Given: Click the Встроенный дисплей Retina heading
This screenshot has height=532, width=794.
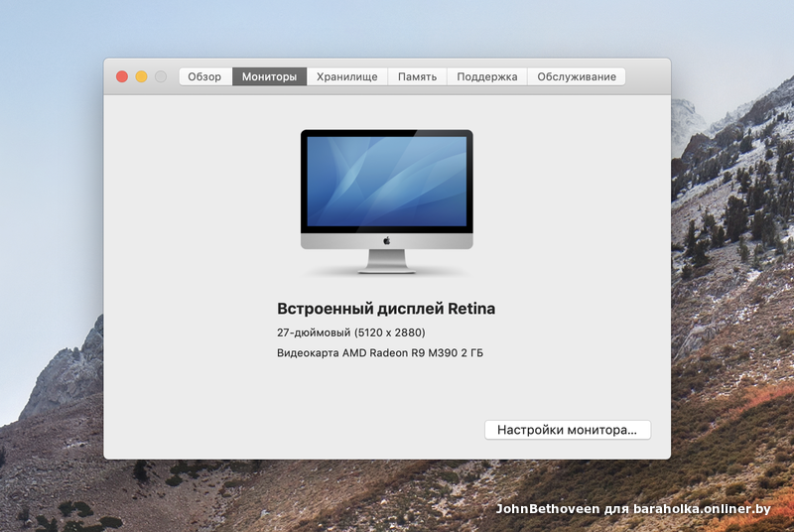Looking at the screenshot, I should point(386,309).
